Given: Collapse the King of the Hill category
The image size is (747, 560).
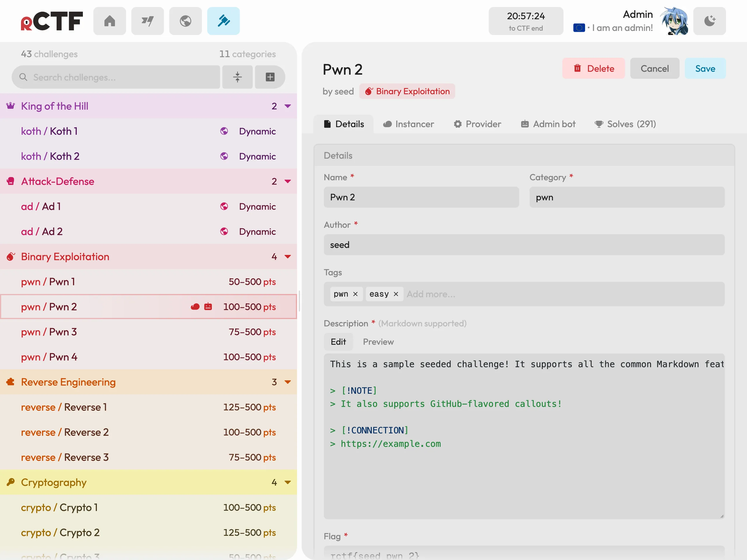Looking at the screenshot, I should pyautogui.click(x=288, y=106).
